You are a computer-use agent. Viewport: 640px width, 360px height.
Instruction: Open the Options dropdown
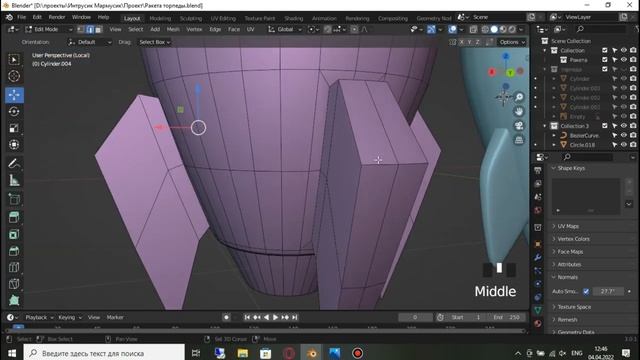coord(512,42)
